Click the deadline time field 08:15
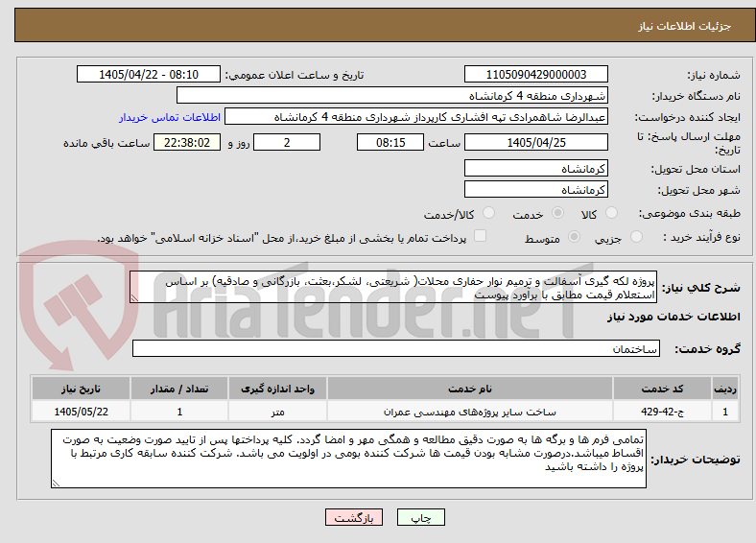756x543 pixels. 390,142
